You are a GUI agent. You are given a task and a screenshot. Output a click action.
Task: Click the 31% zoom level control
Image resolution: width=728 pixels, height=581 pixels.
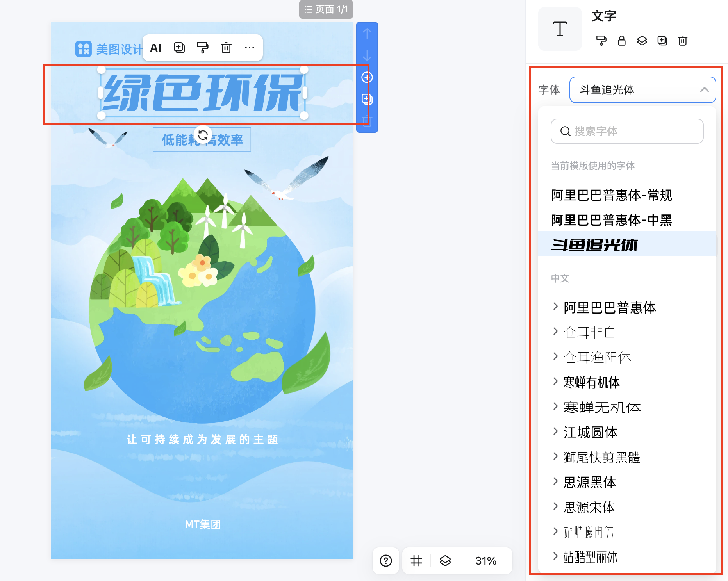pos(485,561)
